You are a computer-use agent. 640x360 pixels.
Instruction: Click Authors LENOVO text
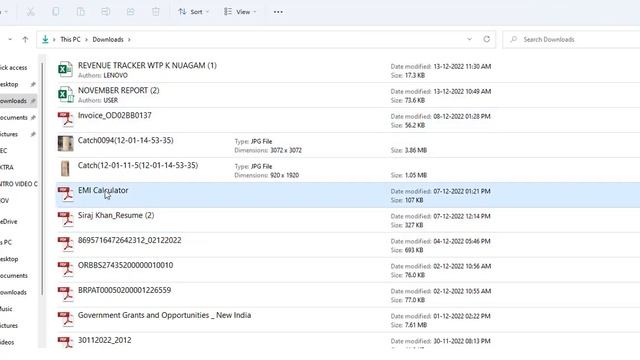coord(103,76)
